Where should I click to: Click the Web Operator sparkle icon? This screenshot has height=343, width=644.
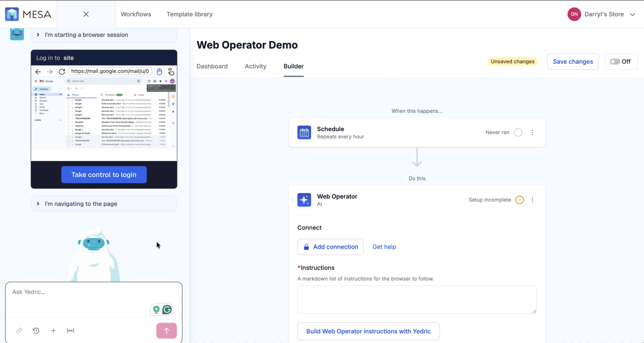click(x=304, y=200)
